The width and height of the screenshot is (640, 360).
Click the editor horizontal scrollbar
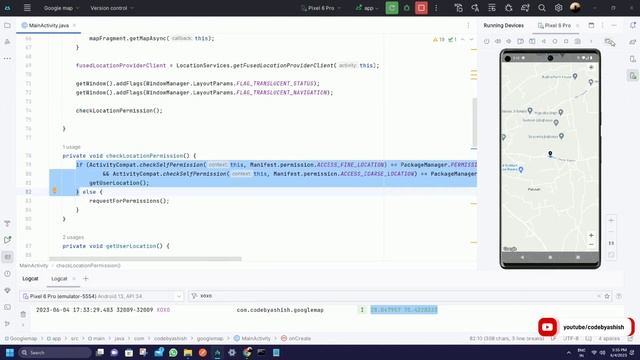point(145,259)
